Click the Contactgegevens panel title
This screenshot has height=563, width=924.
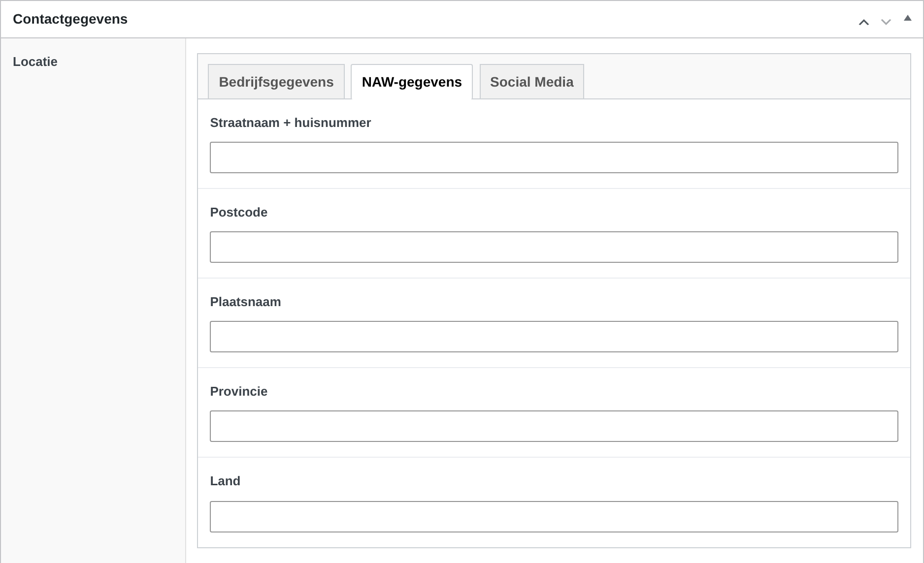click(x=70, y=19)
